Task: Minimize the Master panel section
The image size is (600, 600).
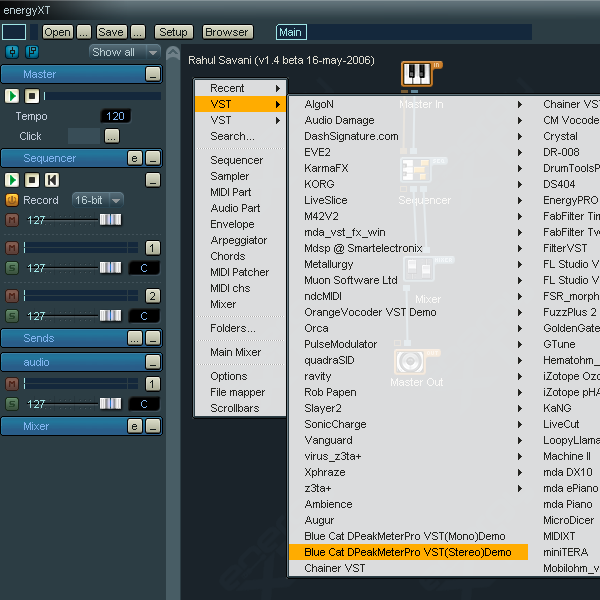Action: pos(153,74)
